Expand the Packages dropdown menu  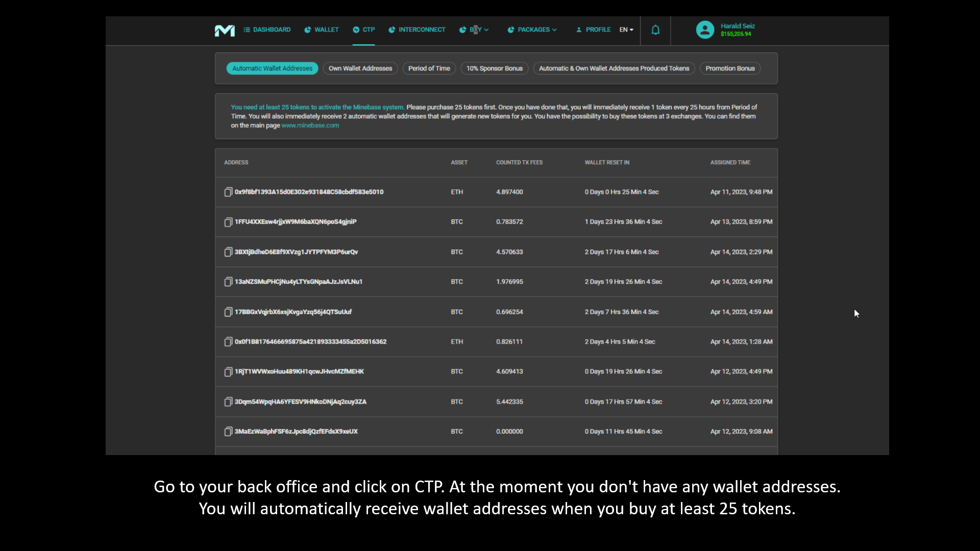[x=532, y=30]
